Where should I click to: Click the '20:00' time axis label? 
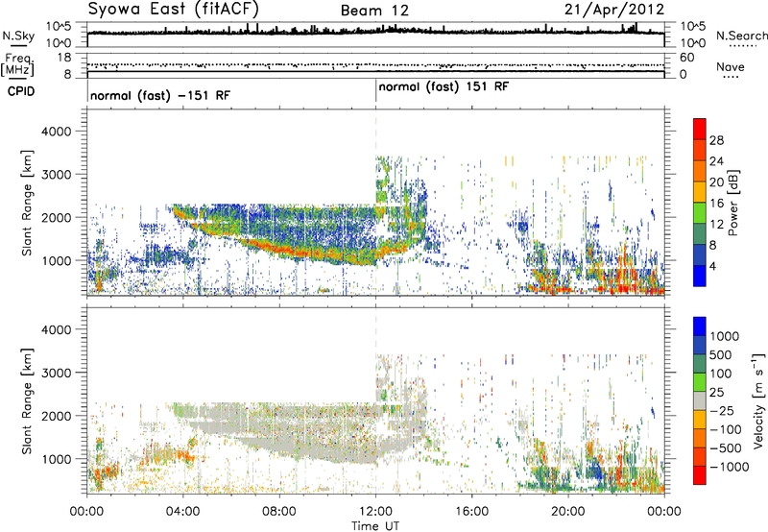point(567,512)
